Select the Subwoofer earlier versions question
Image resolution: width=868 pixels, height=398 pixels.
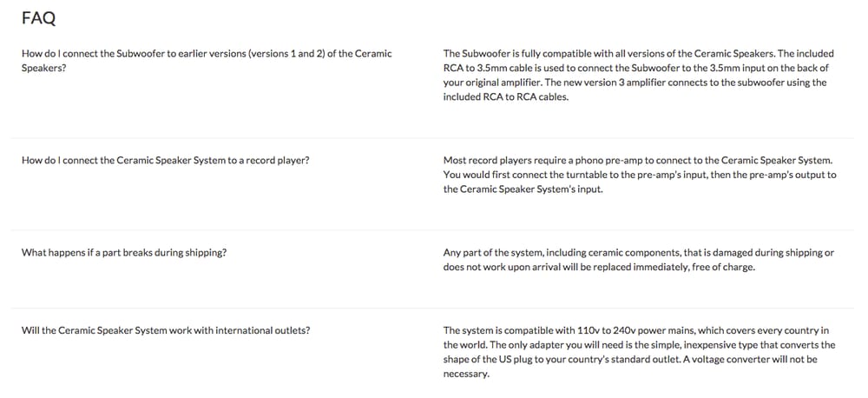(207, 61)
